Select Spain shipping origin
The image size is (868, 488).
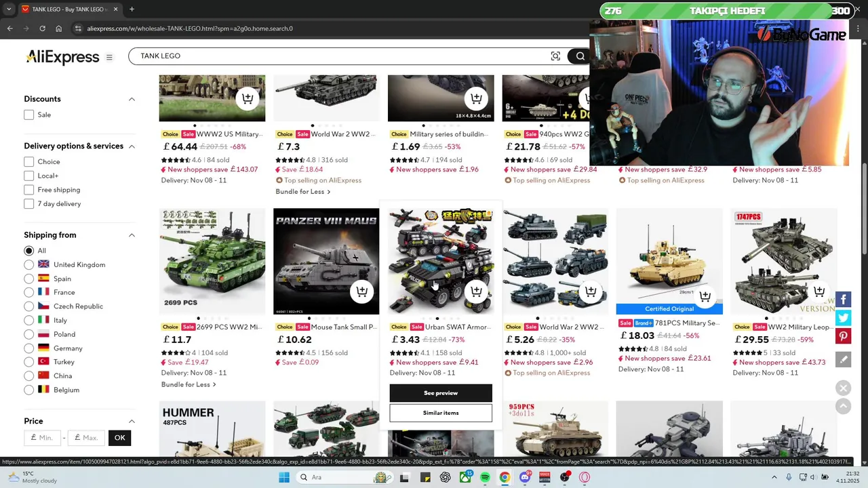[x=28, y=279]
